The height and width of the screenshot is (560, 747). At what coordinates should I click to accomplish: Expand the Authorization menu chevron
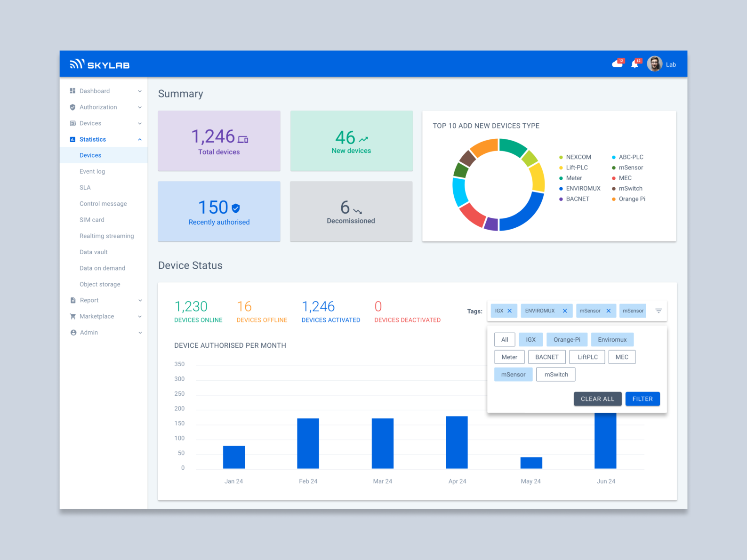coord(140,107)
